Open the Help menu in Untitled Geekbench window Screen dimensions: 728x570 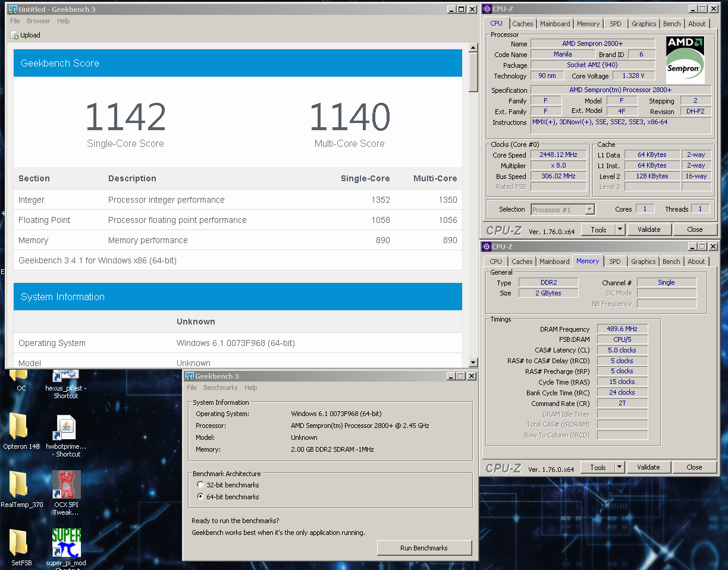pos(63,21)
